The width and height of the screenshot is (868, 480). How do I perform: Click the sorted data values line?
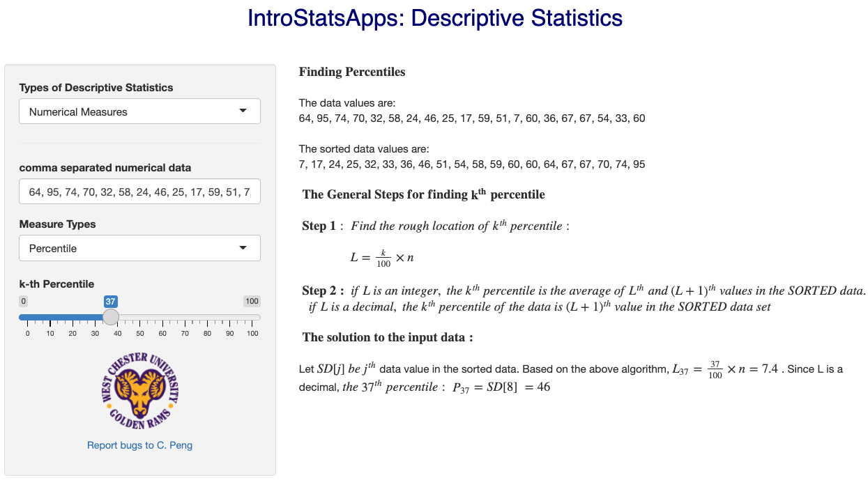coord(471,164)
